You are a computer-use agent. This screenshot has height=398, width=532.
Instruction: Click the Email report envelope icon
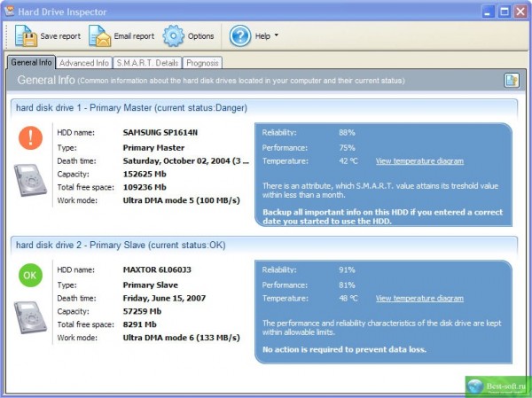pos(99,36)
